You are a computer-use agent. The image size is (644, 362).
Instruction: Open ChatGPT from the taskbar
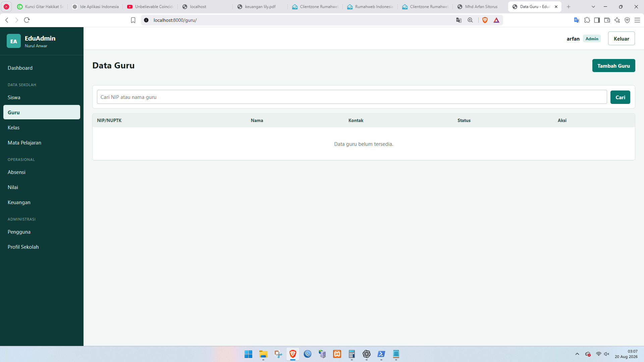pos(367,354)
